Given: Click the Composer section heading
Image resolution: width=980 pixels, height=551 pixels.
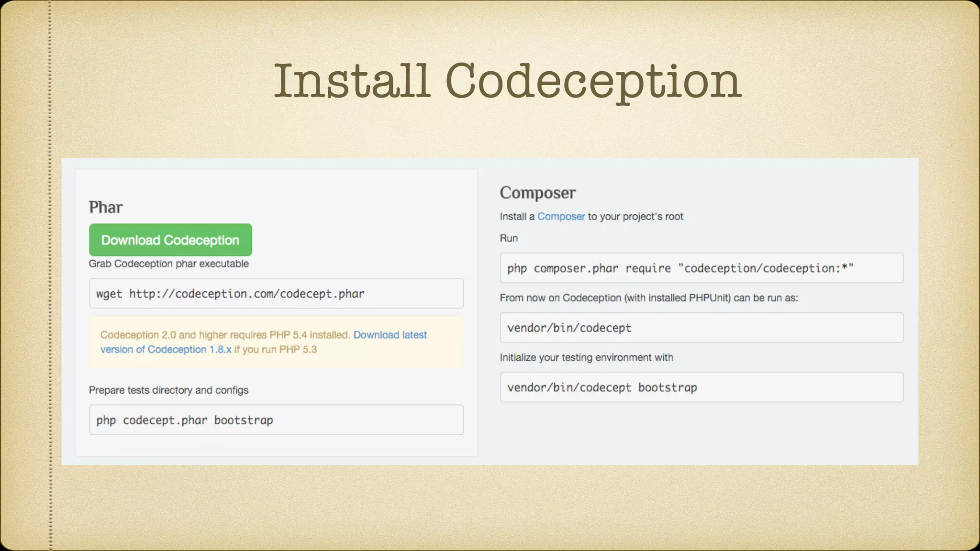Looking at the screenshot, I should [537, 193].
